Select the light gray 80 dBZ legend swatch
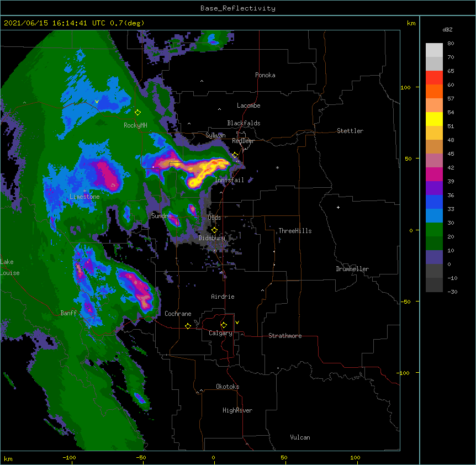 pyautogui.click(x=434, y=50)
